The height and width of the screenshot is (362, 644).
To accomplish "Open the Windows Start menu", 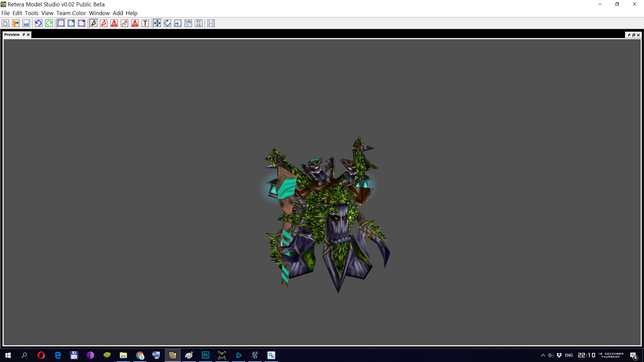I will point(8,355).
